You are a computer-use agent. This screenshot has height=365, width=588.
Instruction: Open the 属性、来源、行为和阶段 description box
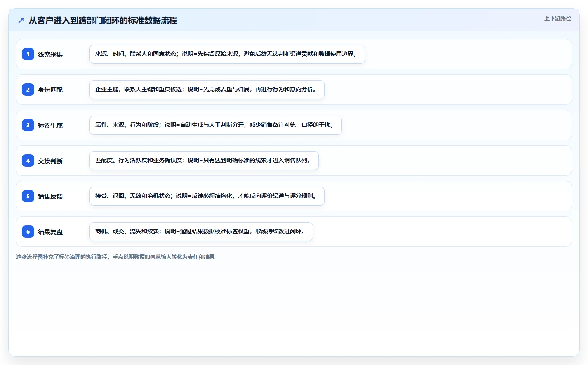click(x=216, y=125)
